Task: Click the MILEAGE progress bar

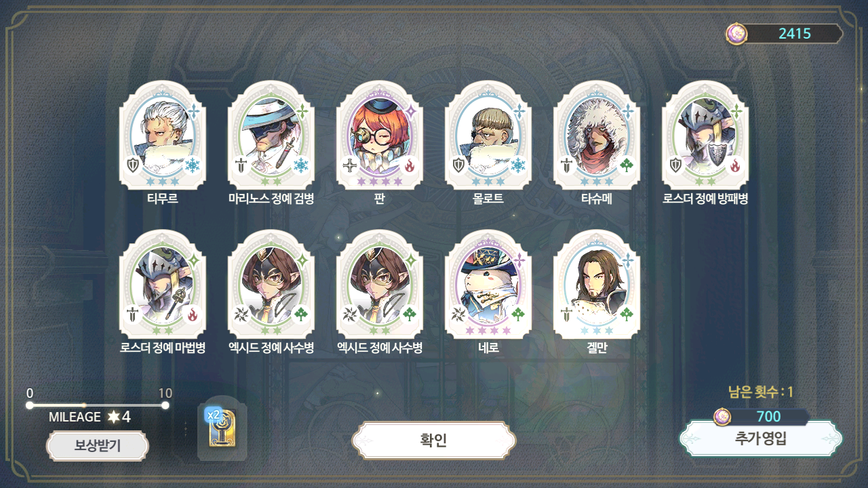Action: pos(98,405)
